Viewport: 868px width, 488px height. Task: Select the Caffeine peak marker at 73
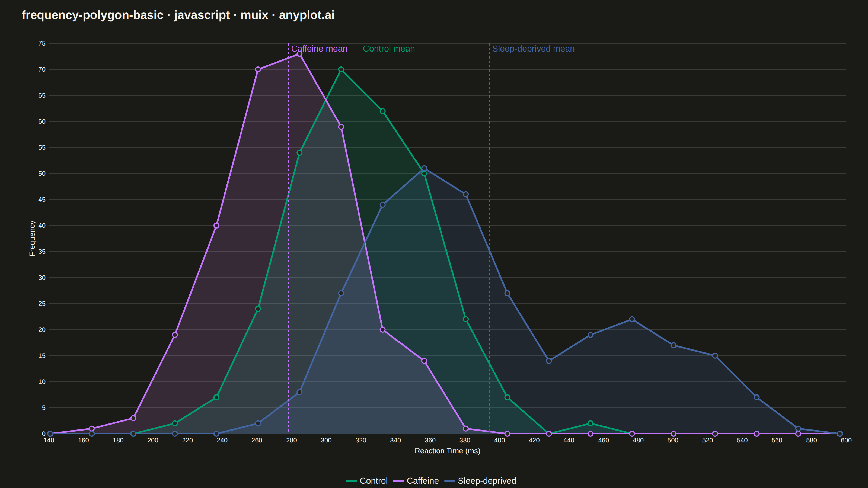[299, 54]
